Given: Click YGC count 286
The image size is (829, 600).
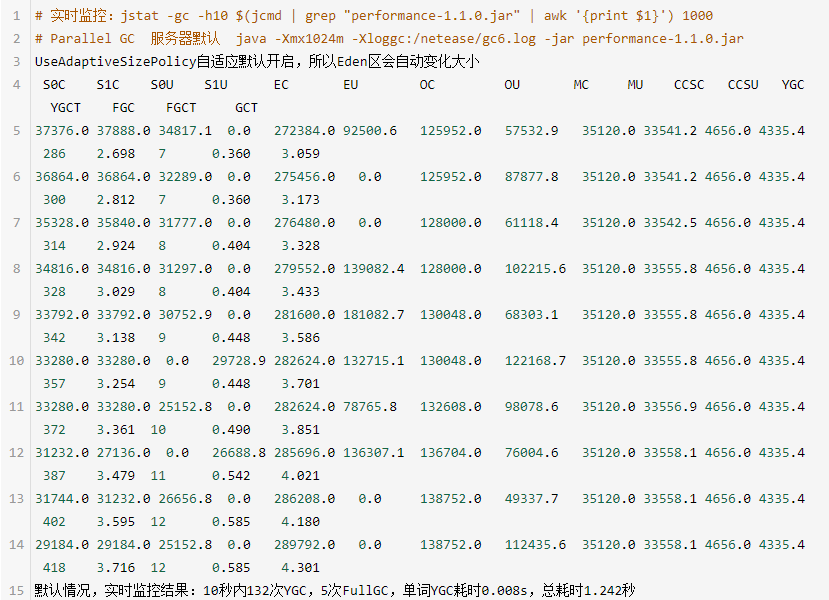Looking at the screenshot, I should tap(54, 154).
